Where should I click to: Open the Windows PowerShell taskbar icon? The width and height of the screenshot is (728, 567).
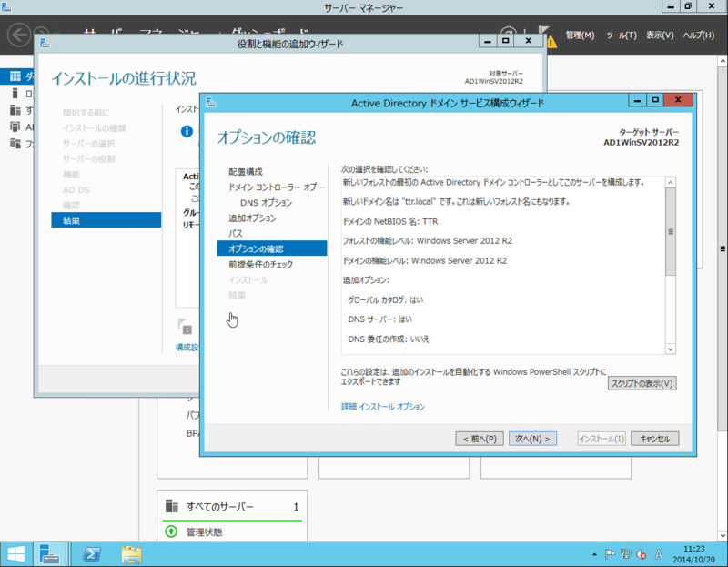click(x=91, y=553)
